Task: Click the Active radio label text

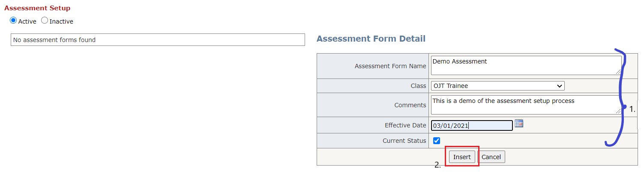Action: coord(27,21)
